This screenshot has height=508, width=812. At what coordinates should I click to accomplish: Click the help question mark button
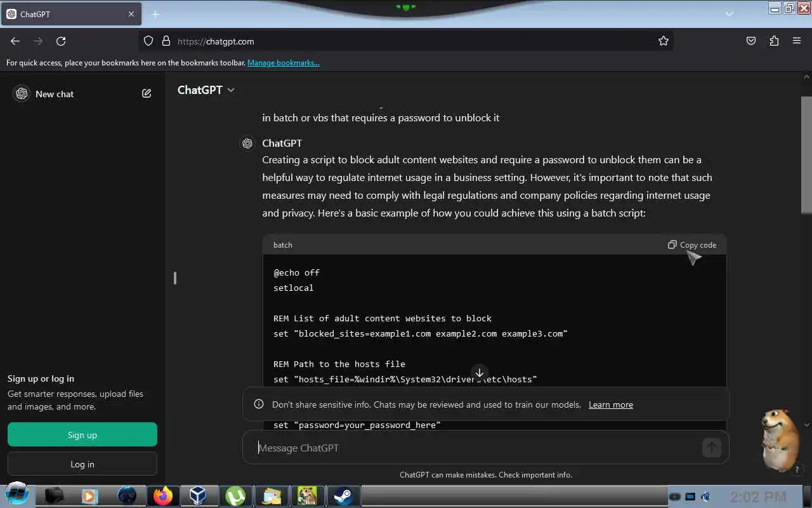click(x=797, y=470)
